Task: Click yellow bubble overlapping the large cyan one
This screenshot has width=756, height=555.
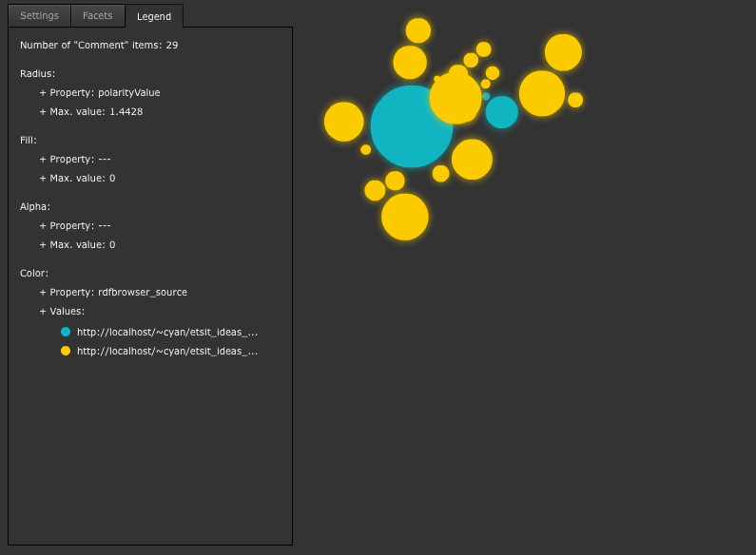Action: point(456,98)
